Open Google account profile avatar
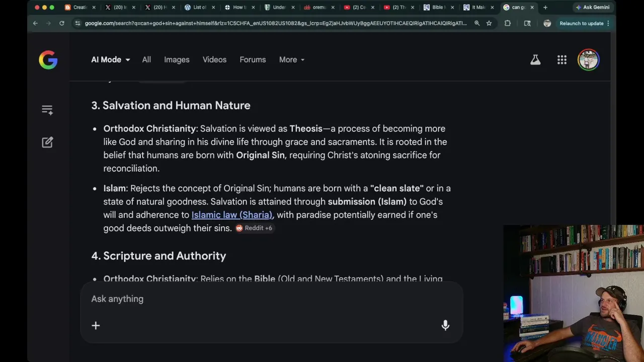 [x=588, y=60]
